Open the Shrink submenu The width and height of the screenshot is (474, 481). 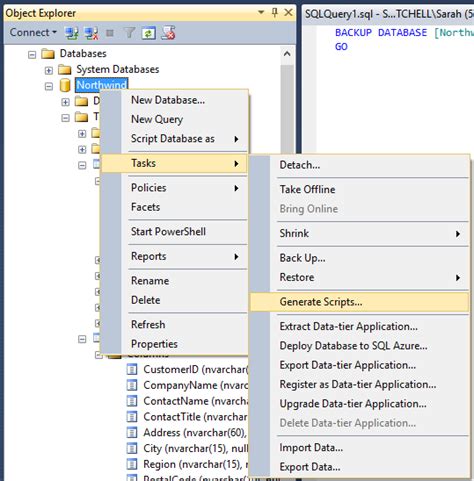pos(359,233)
